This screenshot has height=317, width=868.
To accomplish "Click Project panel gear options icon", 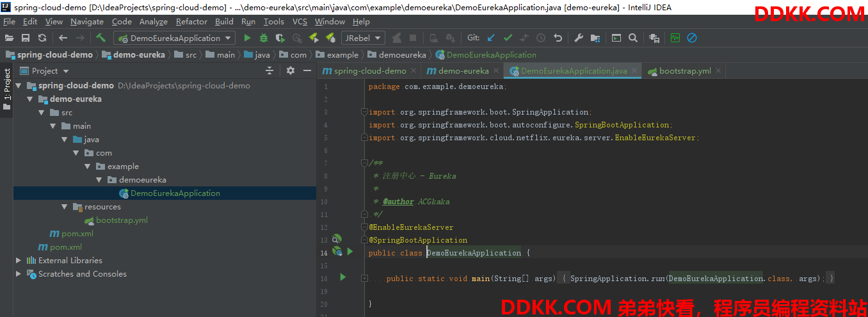I will pos(291,70).
